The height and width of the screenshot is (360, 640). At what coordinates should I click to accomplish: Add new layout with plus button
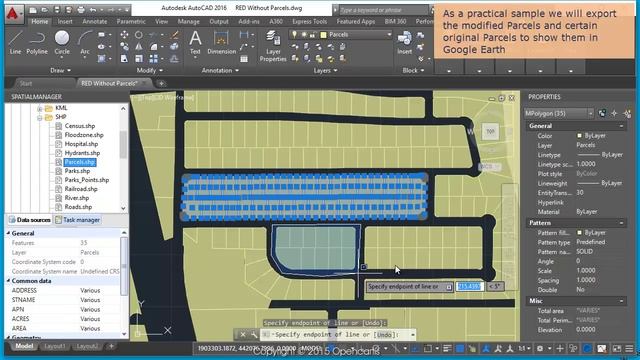coord(111,346)
